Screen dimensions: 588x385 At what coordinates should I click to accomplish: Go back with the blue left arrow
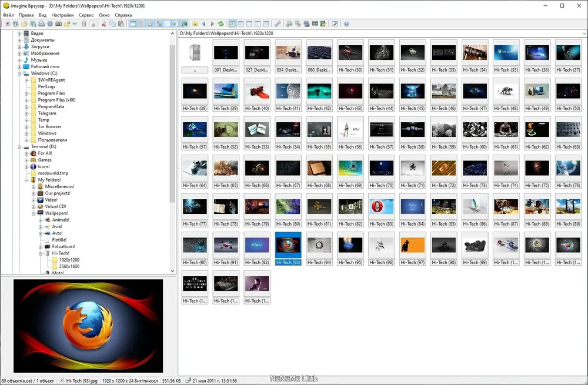(x=204, y=24)
